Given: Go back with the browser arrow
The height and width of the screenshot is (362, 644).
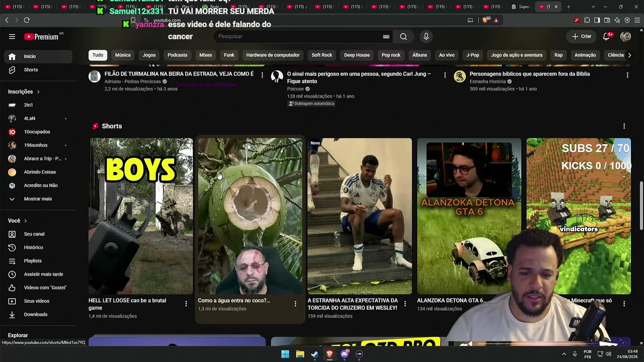Looking at the screenshot, I should [x=7, y=20].
